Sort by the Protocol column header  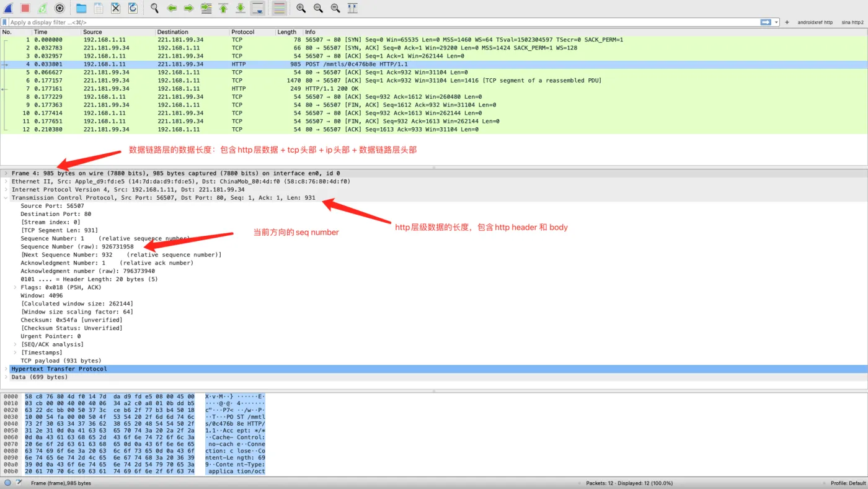point(252,32)
